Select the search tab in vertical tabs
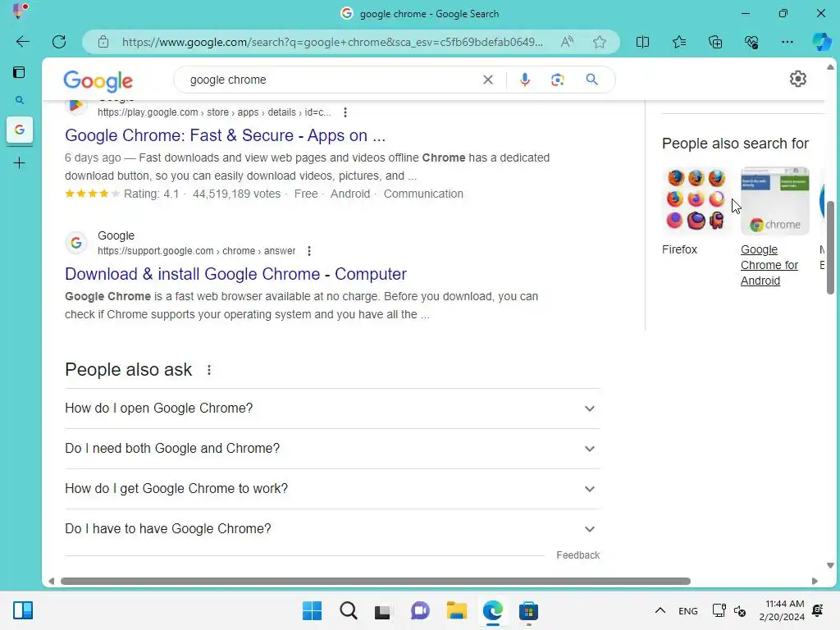Image resolution: width=840 pixels, height=630 pixels. (x=20, y=100)
